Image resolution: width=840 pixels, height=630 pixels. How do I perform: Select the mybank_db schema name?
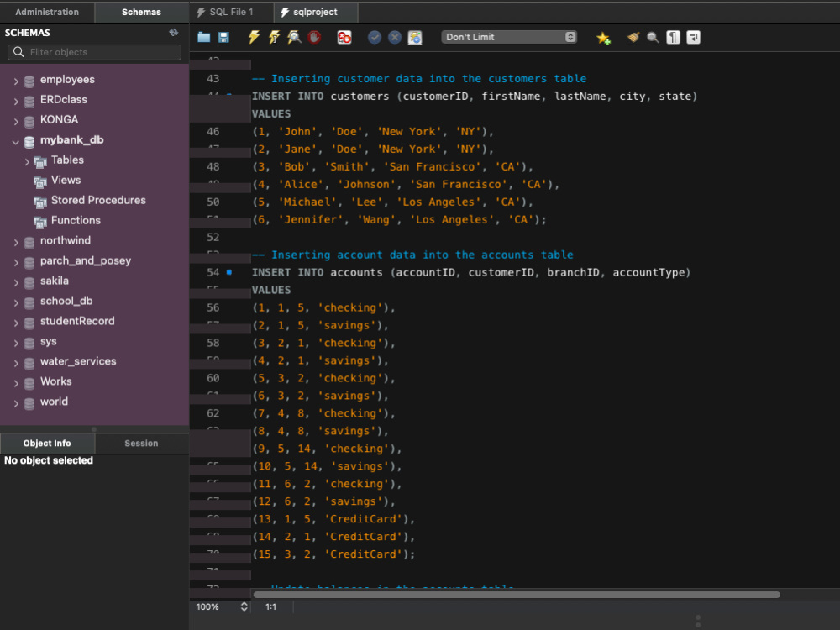pos(71,139)
